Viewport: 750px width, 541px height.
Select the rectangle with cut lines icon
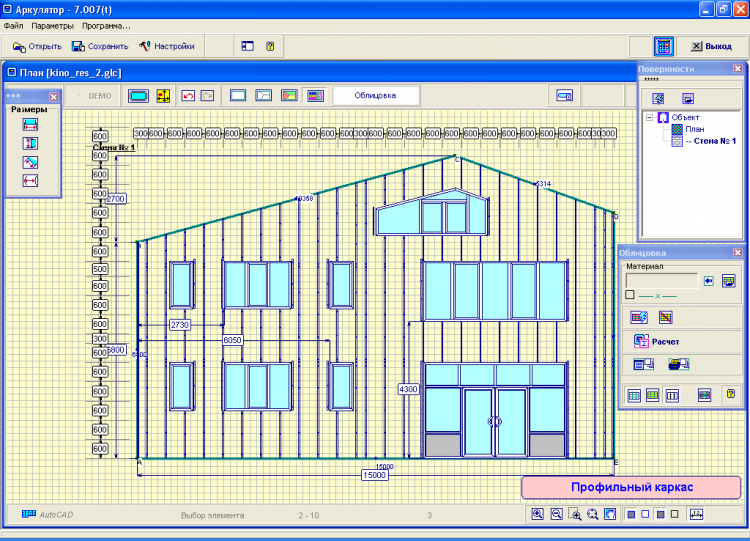[x=264, y=95]
